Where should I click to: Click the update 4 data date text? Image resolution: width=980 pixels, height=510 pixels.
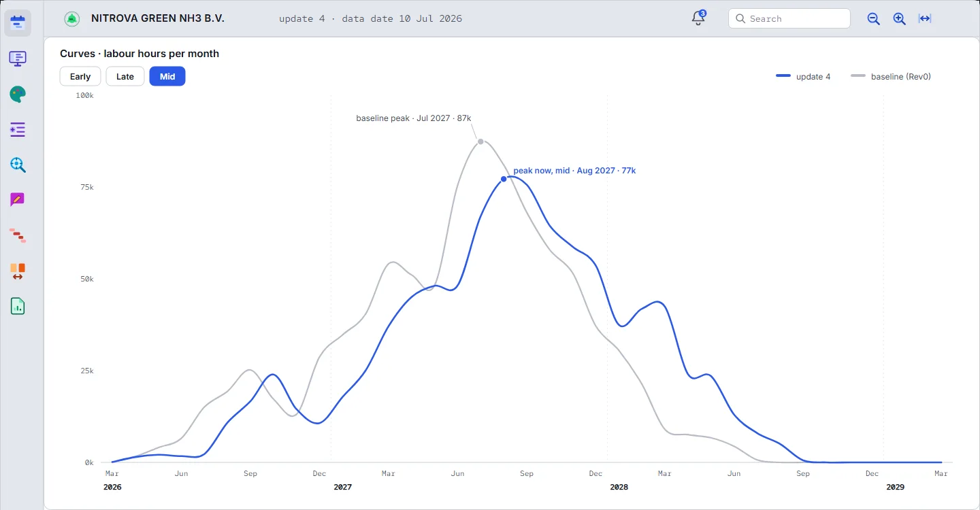(370, 19)
